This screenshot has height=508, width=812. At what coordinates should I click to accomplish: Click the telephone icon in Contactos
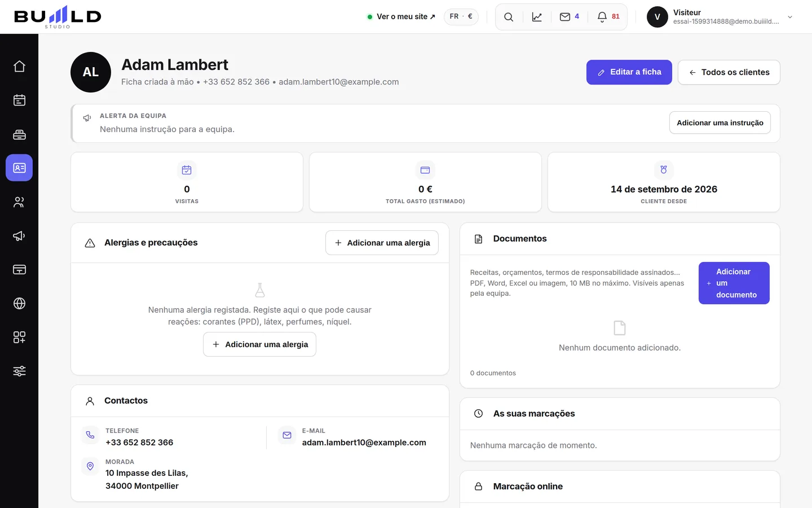coord(90,435)
